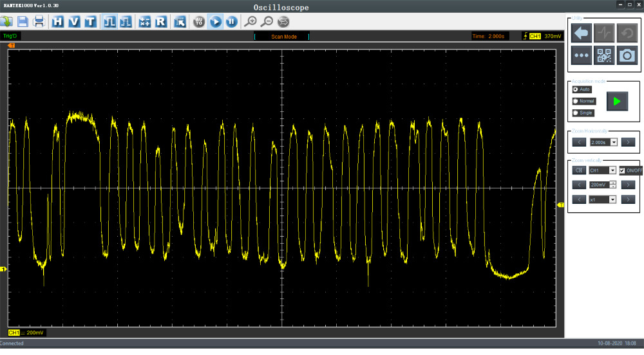Screen dimensions: 644x355
Task: Decrease horizontal zoom with left arrow
Action: 579,142
